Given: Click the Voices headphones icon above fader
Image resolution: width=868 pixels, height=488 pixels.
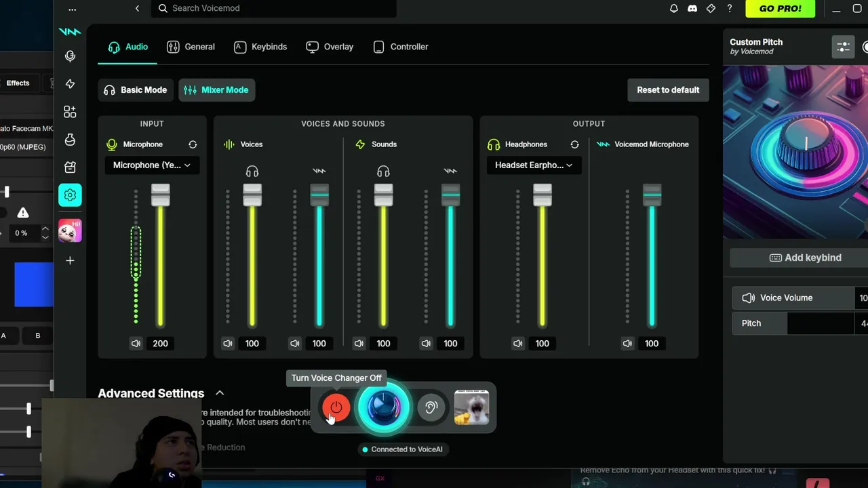Looking at the screenshot, I should point(252,171).
